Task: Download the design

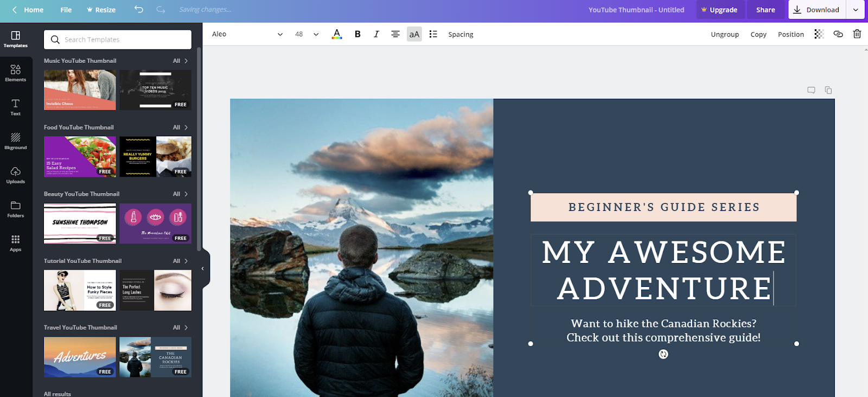Action: click(x=816, y=10)
